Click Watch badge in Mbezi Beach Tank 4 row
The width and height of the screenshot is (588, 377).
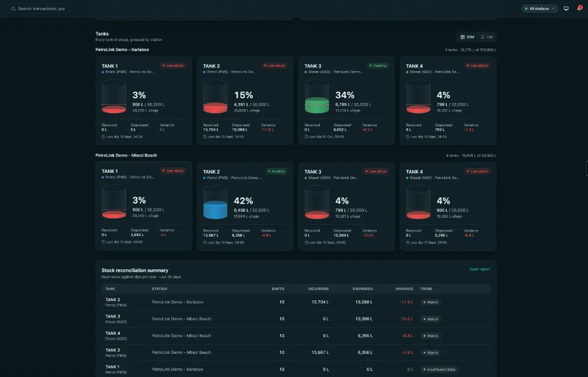point(430,336)
